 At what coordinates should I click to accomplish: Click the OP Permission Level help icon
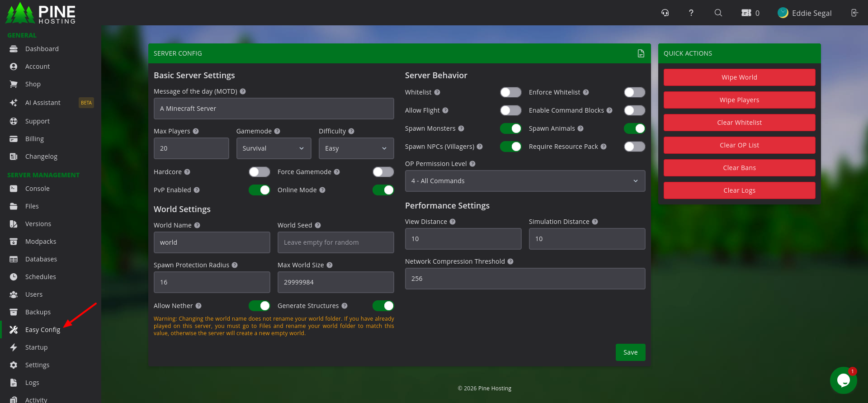point(472,164)
